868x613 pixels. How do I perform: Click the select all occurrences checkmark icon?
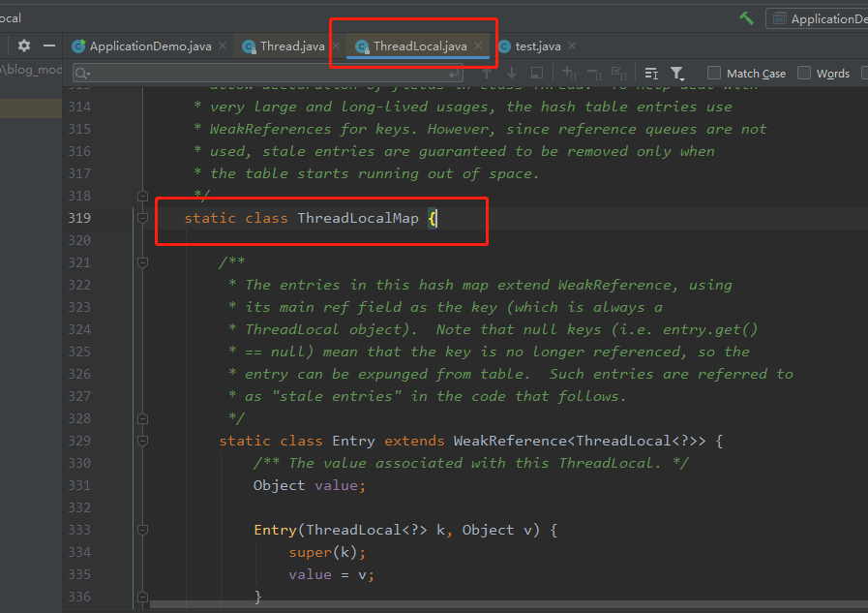619,73
